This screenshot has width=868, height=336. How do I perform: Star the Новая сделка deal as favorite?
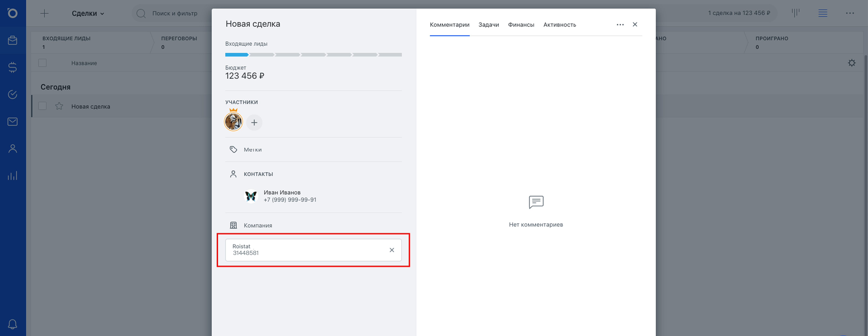tap(59, 106)
